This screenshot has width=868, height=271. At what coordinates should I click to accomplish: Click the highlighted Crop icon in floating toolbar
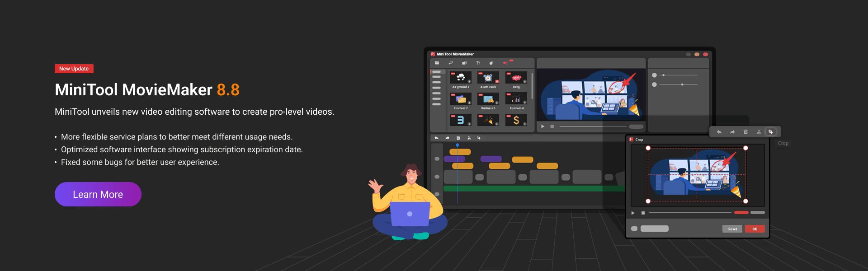pyautogui.click(x=771, y=132)
